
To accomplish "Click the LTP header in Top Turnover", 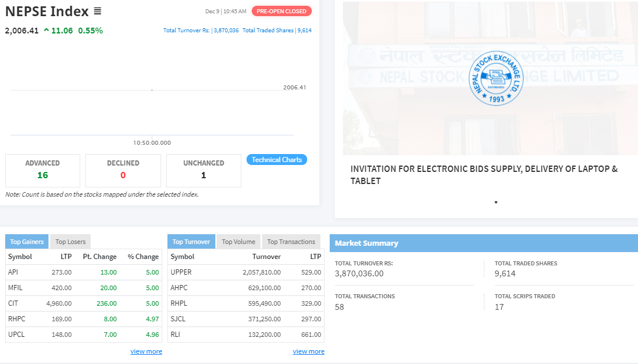I will [x=316, y=257].
